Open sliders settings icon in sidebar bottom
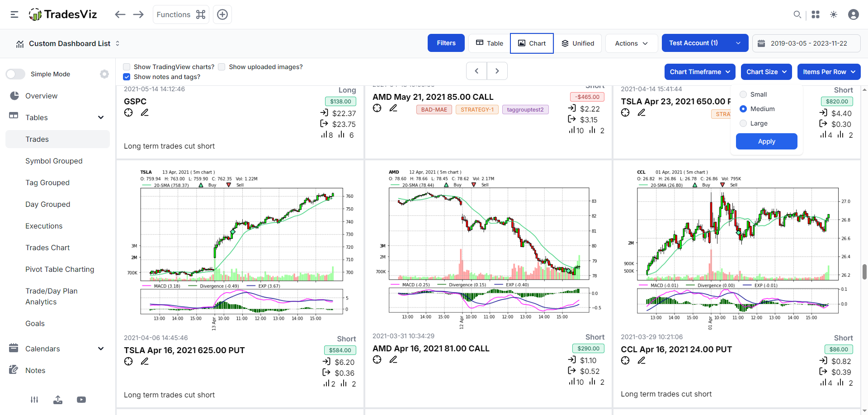868x415 pixels. tap(34, 400)
